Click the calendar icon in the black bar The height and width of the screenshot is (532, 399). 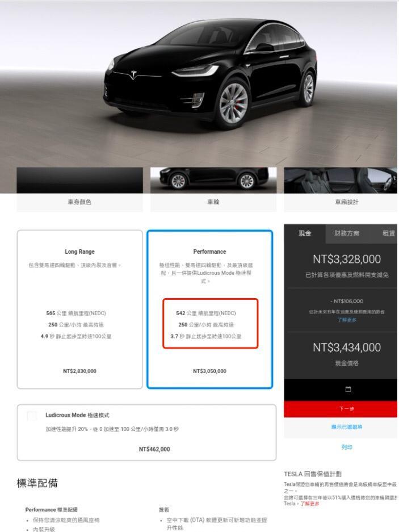click(x=348, y=389)
